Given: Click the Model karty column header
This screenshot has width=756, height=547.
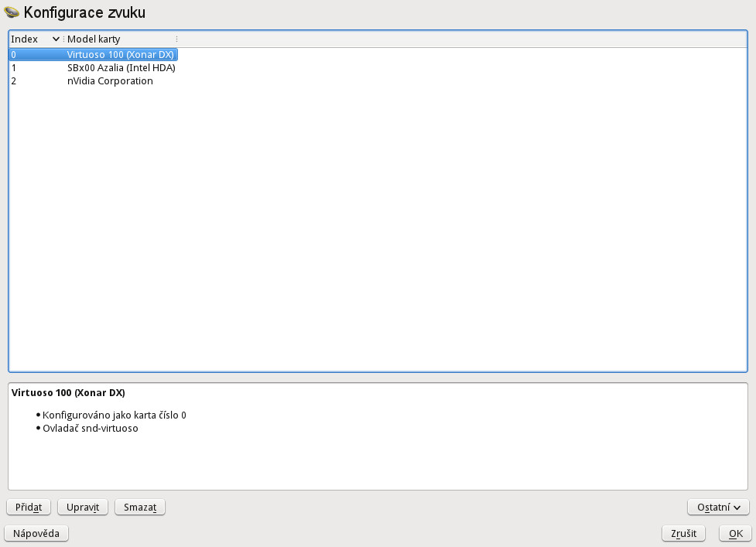Looking at the screenshot, I should click(121, 39).
